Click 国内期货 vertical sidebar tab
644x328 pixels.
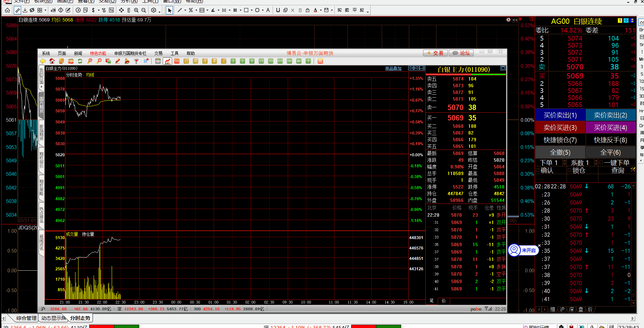click(x=42, y=105)
